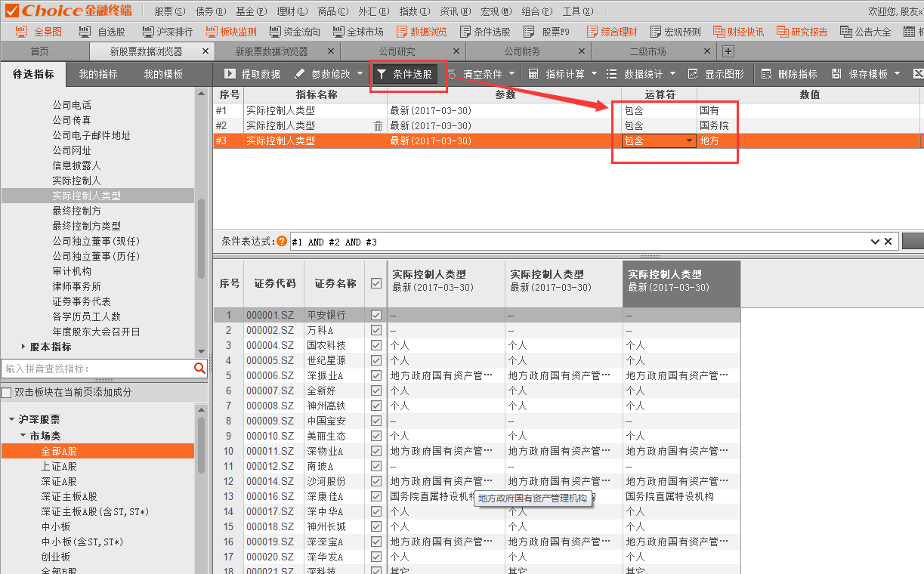
Task: Click the magnifier icon in indicator search
Action: [x=199, y=369]
